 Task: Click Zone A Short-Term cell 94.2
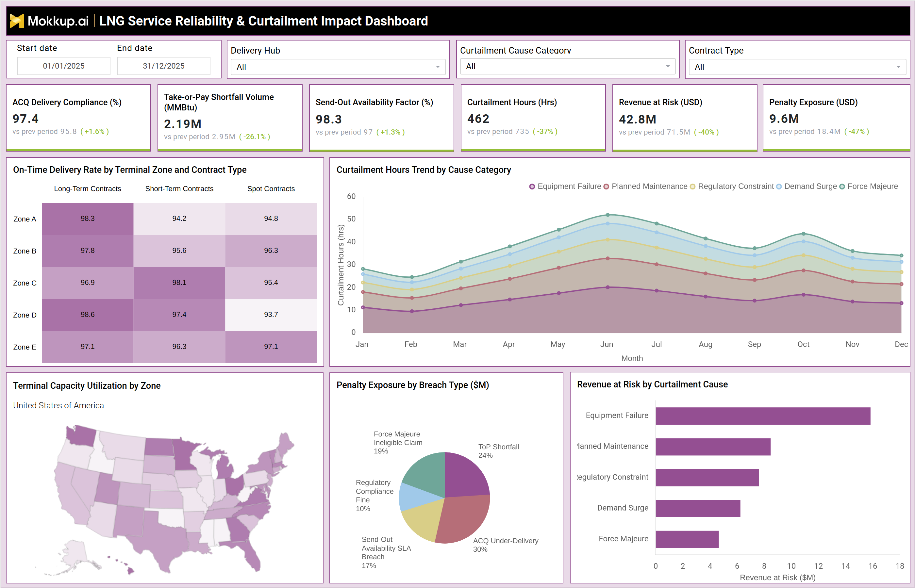179,219
